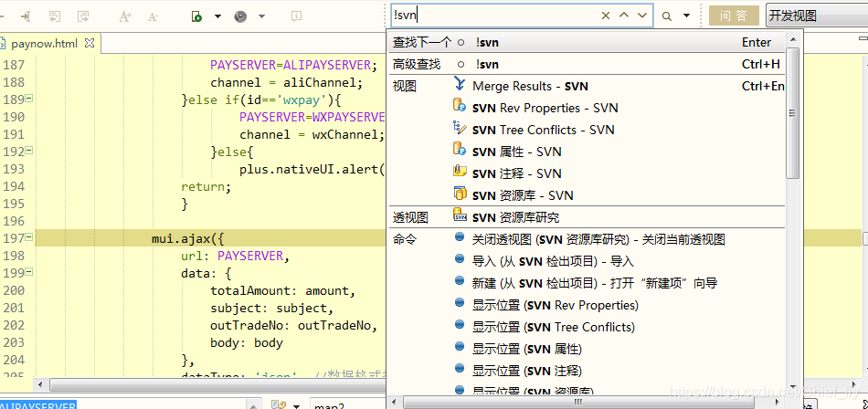Click SVN 属性 row icon

460,148
